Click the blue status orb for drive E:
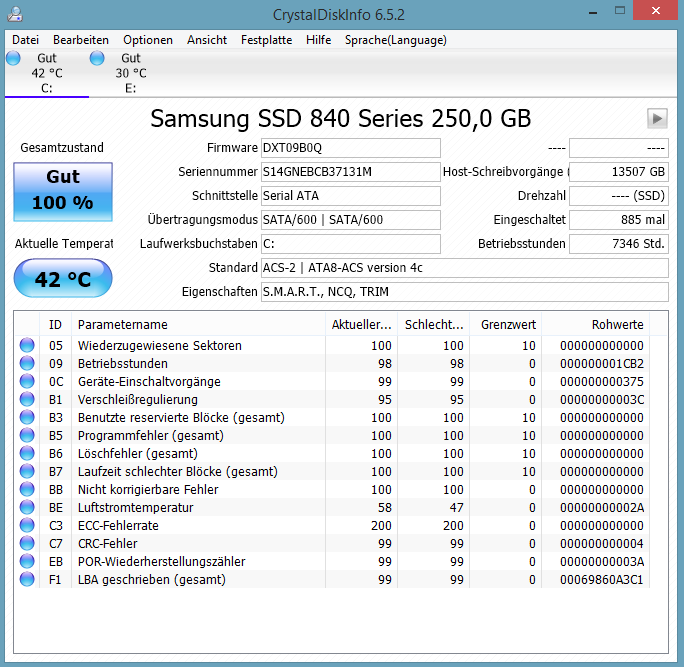Screen dimensions: 684x667 tap(97, 58)
